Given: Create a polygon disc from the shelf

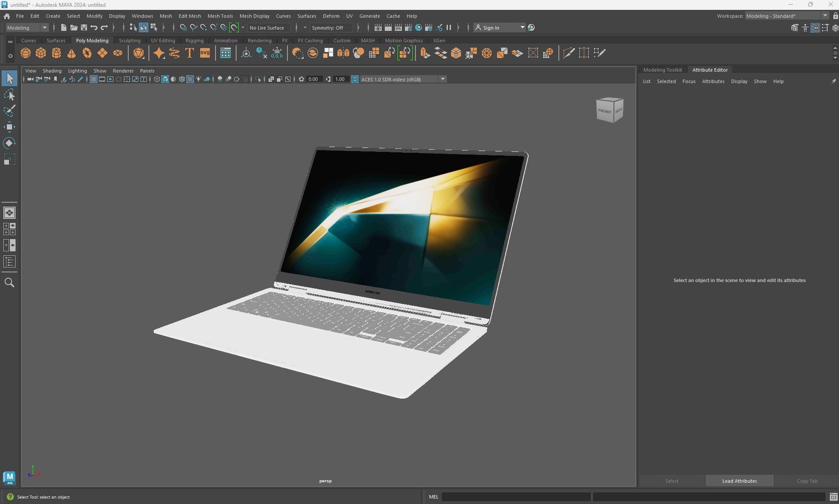Looking at the screenshot, I should [x=118, y=53].
